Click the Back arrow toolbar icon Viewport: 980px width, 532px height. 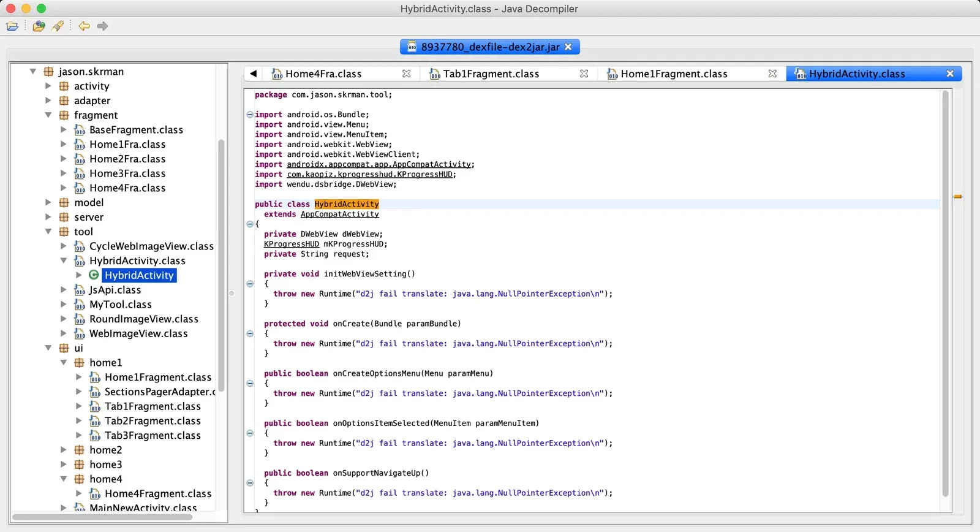[x=84, y=26]
